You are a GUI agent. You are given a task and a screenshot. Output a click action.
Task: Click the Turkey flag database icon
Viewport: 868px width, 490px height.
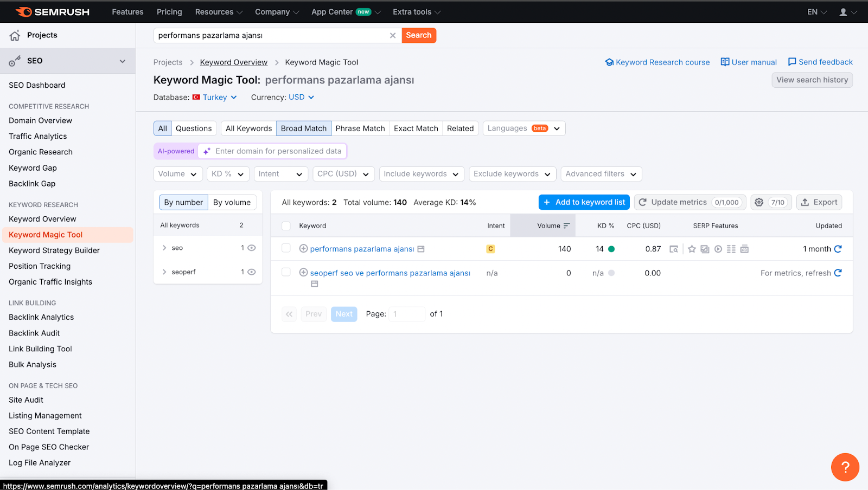coord(196,98)
